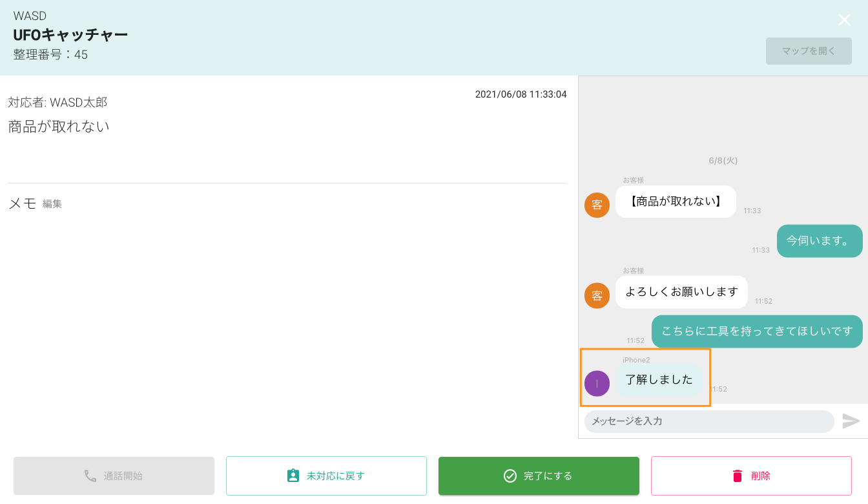This screenshot has height=504, width=868.
Task: Click the 2021/06/08 11:33:04 timestamp
Action: pos(521,94)
